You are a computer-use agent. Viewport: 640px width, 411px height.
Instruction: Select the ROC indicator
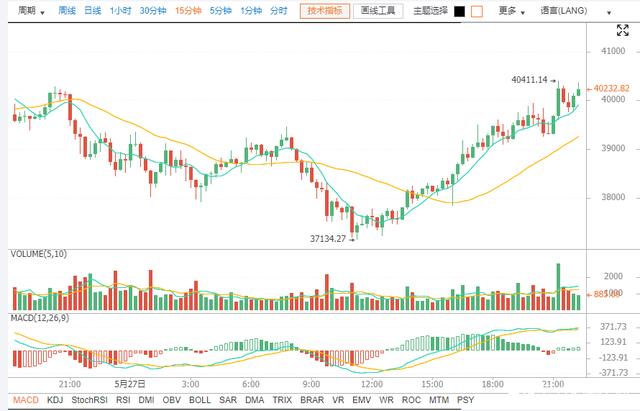click(x=411, y=400)
